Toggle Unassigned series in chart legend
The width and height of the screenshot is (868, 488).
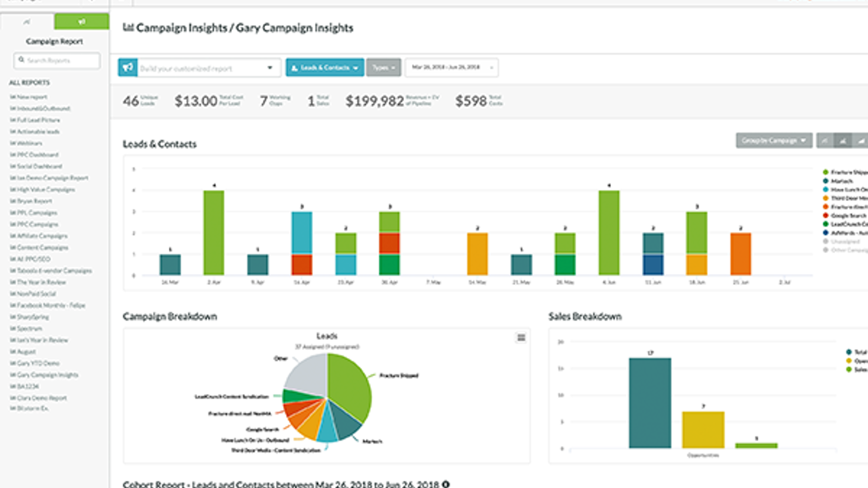pos(844,241)
